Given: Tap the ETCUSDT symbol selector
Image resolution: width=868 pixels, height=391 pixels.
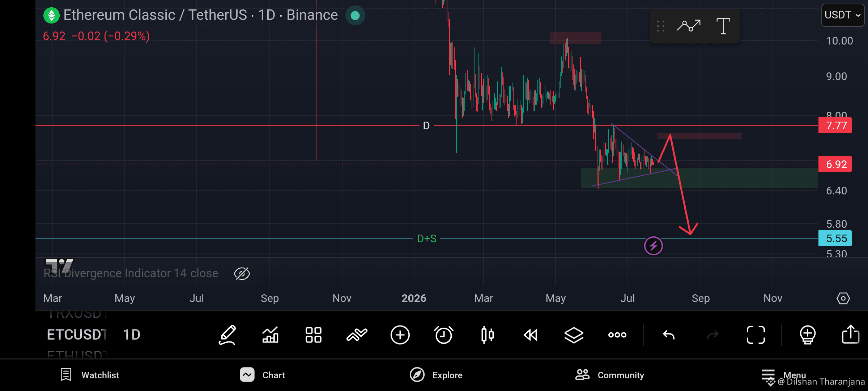Looking at the screenshot, I should coord(77,335).
